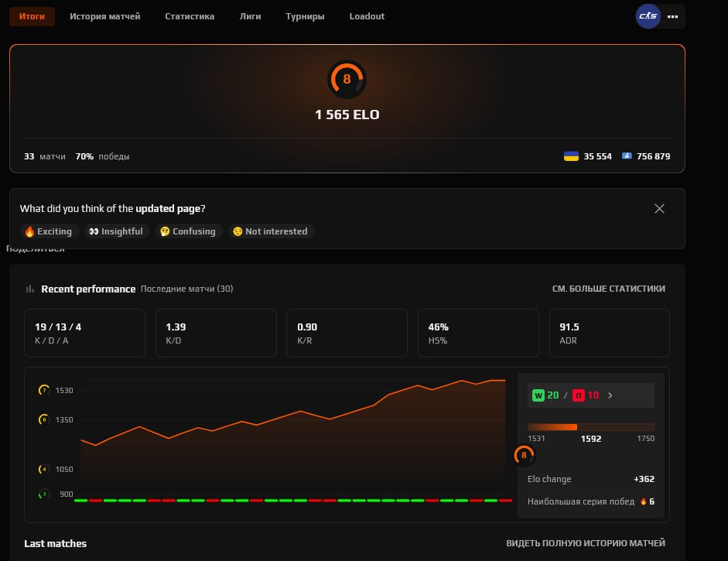This screenshot has height=561, width=728.
Task: Click the Ukraine flag icon near follower count
Action: 572,156
